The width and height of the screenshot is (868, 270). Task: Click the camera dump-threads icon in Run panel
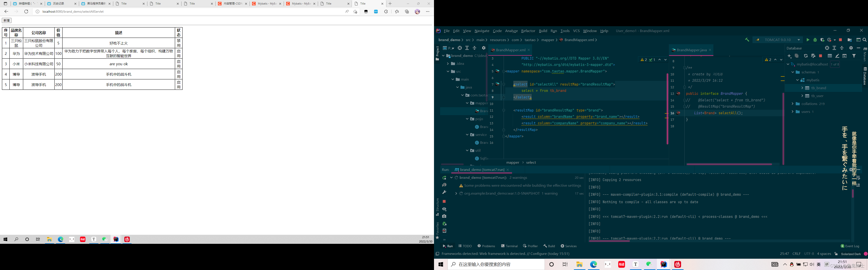[444, 216]
